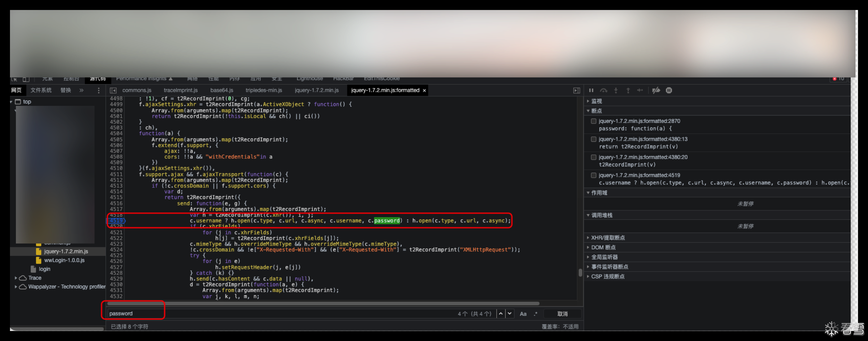Click the 覆盖率: 不适用 status text

(x=560, y=327)
